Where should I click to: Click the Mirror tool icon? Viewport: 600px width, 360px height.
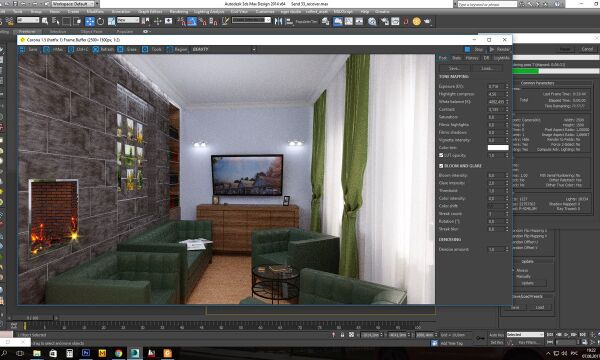pyautogui.click(x=278, y=21)
